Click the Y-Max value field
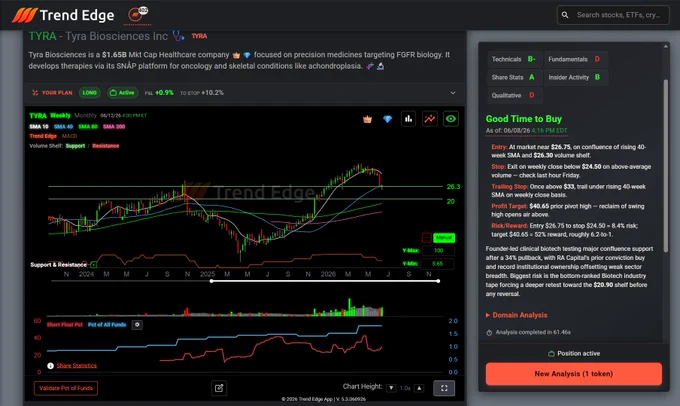Image resolution: width=680 pixels, height=406 pixels. click(438, 251)
